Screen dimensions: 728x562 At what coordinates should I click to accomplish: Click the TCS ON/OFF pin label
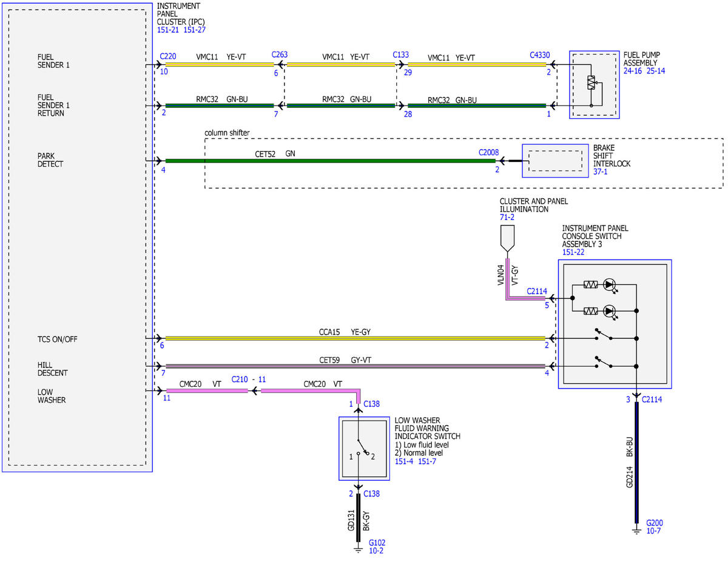point(56,340)
